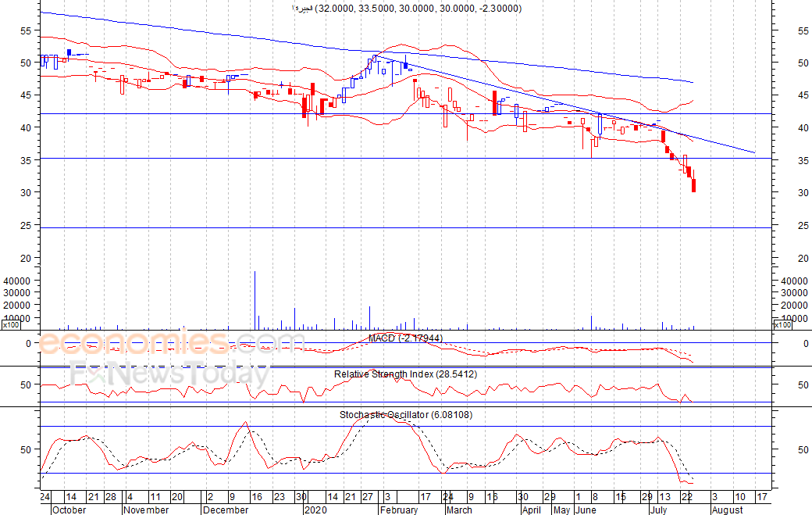Click the 25 price label on right axis

[x=803, y=225]
